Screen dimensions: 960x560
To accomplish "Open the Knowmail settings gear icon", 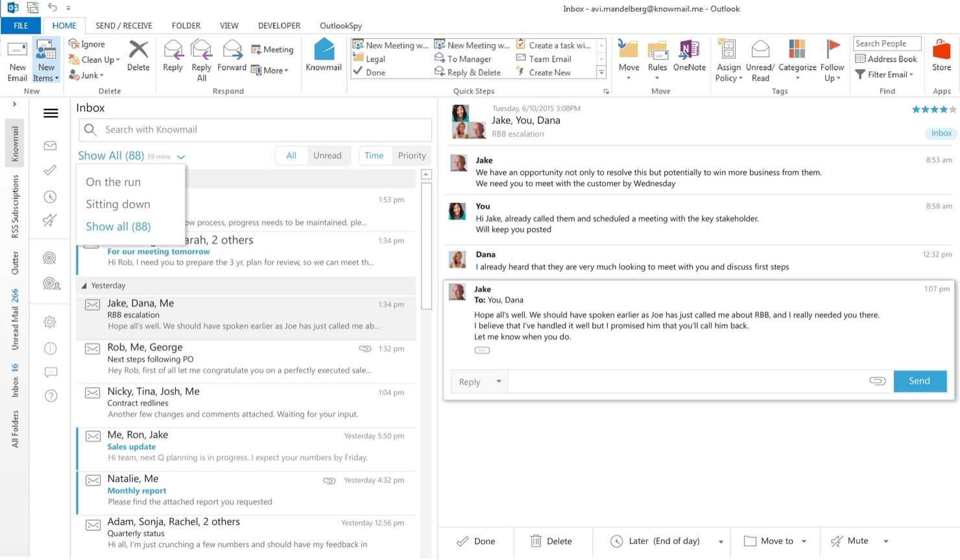I will point(50,321).
